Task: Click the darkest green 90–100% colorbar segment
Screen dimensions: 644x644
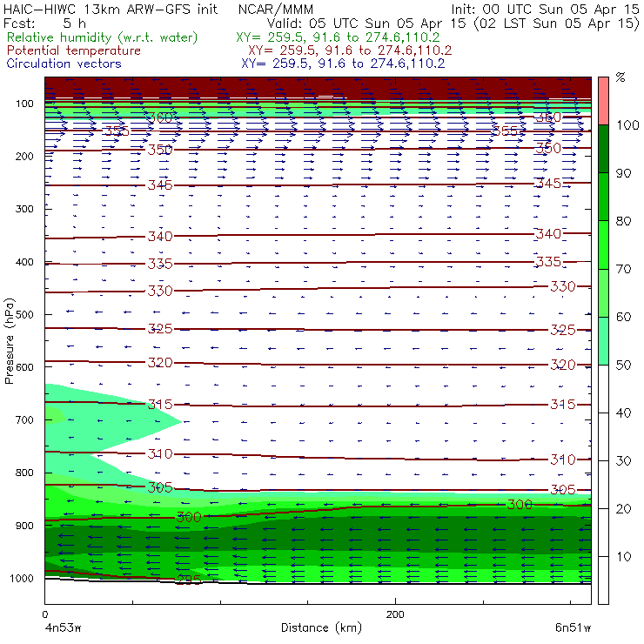Action: 603,149
